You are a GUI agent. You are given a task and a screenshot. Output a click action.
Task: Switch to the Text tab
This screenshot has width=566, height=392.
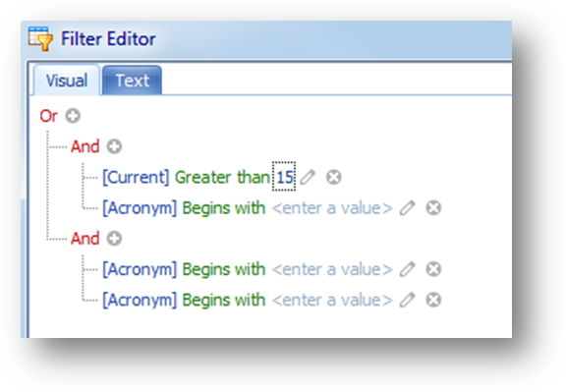(x=132, y=81)
